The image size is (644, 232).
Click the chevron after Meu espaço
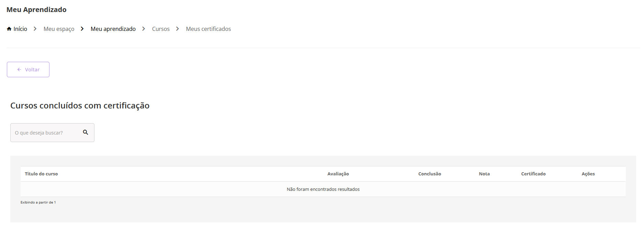coord(82,29)
